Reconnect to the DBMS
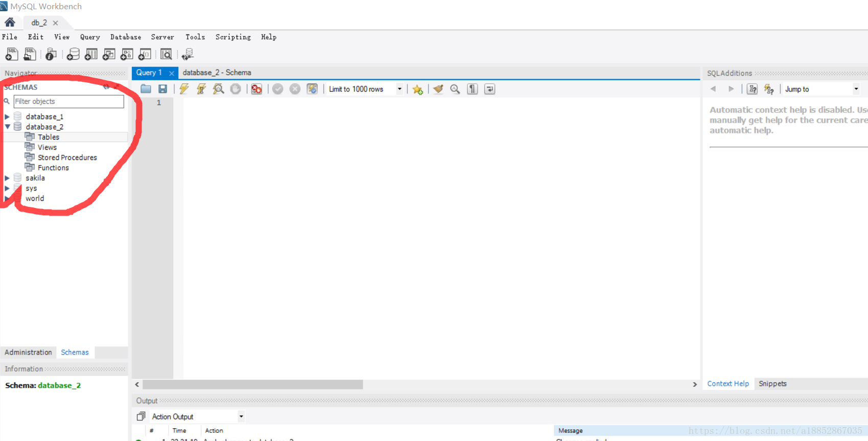The height and width of the screenshot is (441, 868). pyautogui.click(x=187, y=54)
